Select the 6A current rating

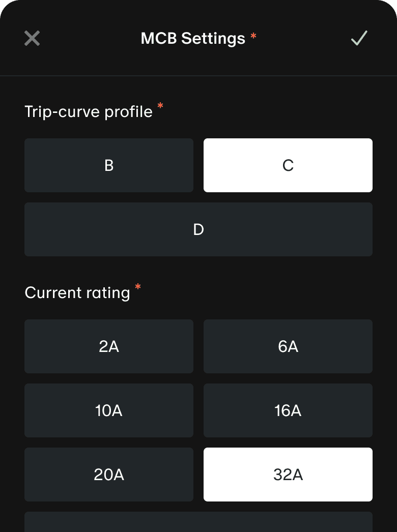click(288, 346)
